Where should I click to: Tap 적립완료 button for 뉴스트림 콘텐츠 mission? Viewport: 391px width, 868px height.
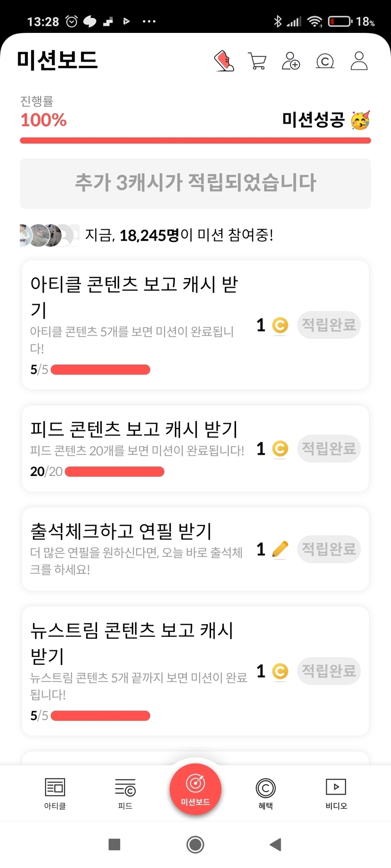click(329, 671)
